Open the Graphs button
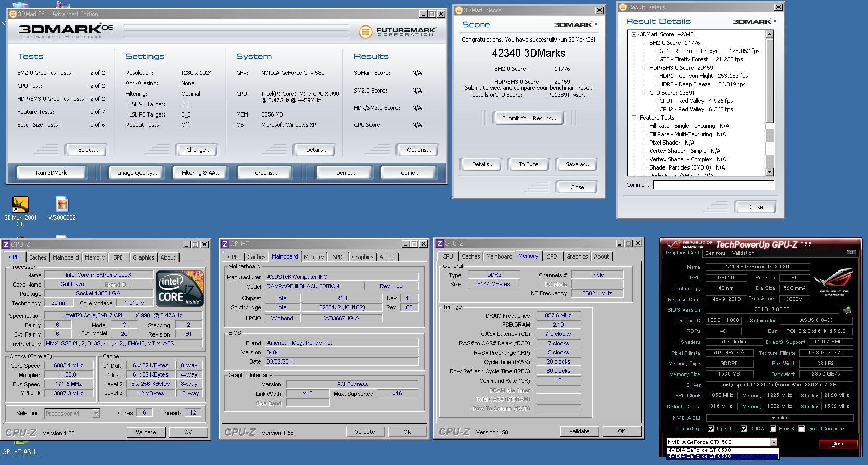The image size is (868, 465). coord(265,173)
